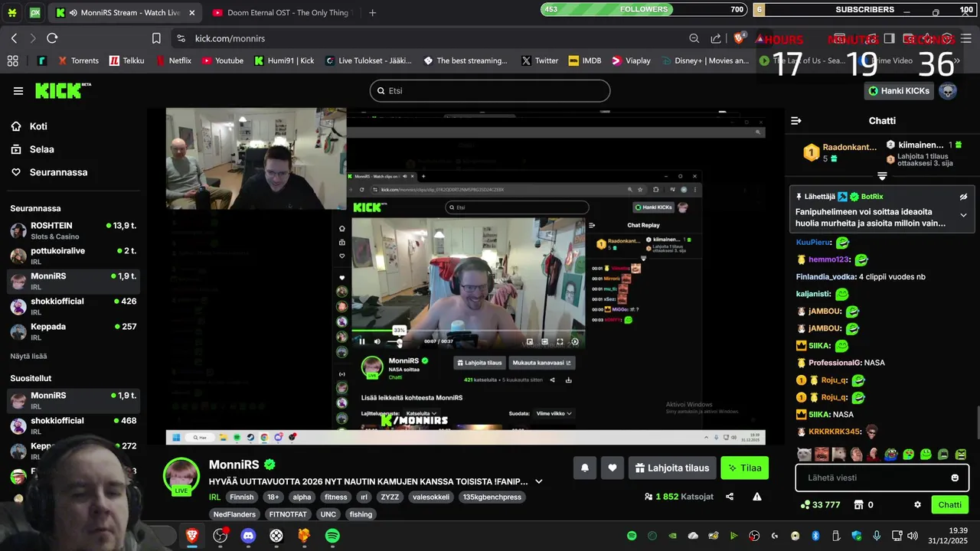Click the 135kgbenchpress tag
The image size is (980, 551).
click(493, 497)
